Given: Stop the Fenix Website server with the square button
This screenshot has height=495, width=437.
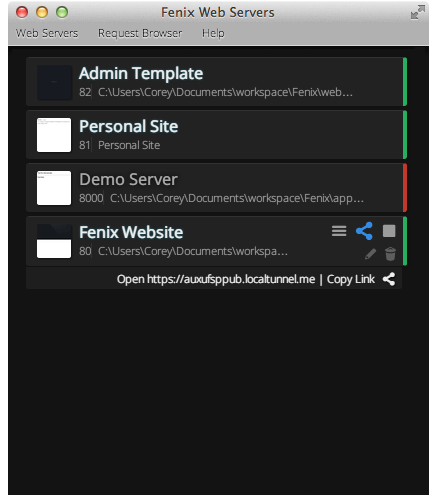Looking at the screenshot, I should (x=389, y=231).
